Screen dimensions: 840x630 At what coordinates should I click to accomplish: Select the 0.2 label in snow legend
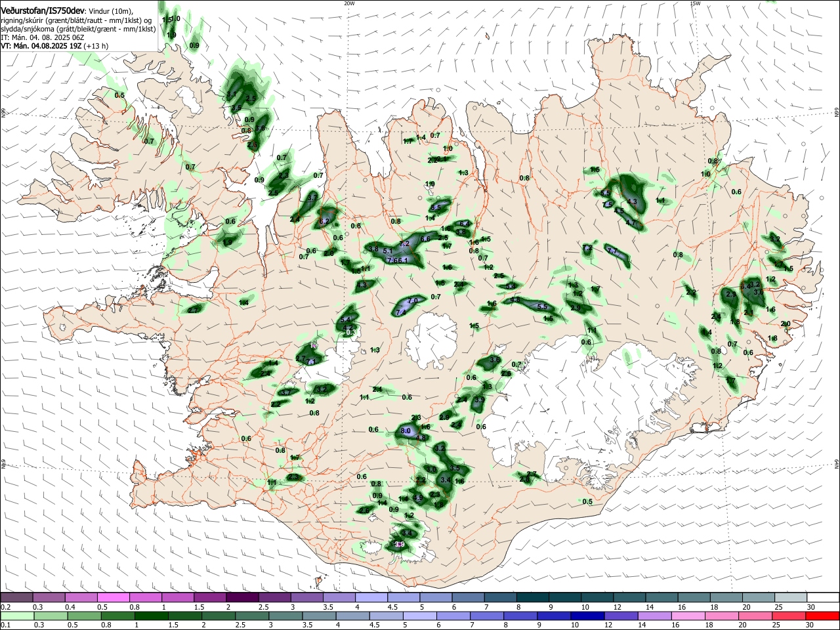[x=6, y=607]
